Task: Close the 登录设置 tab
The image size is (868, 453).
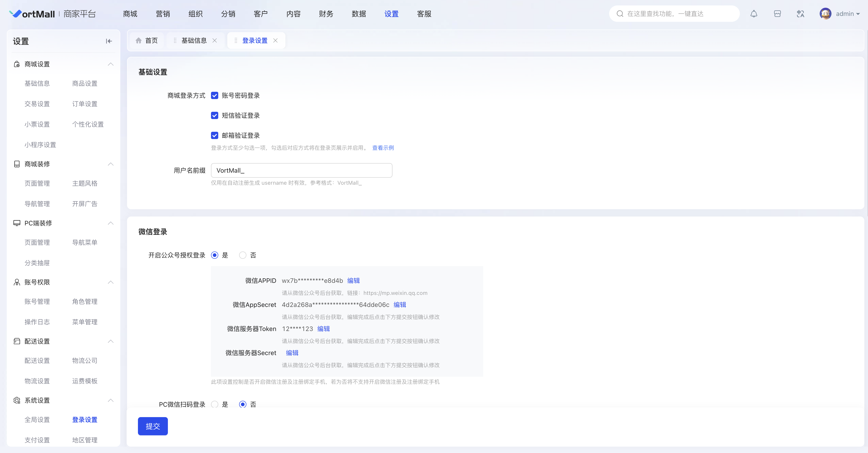Action: pyautogui.click(x=275, y=40)
